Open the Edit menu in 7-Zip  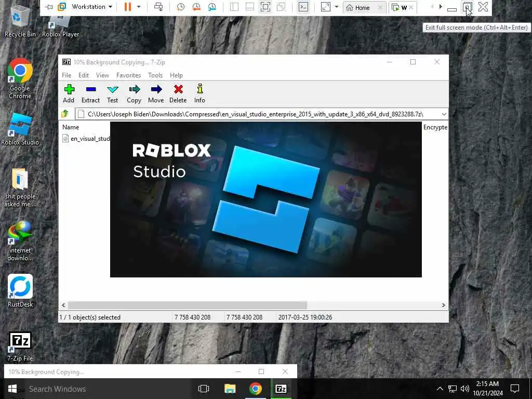(84, 75)
